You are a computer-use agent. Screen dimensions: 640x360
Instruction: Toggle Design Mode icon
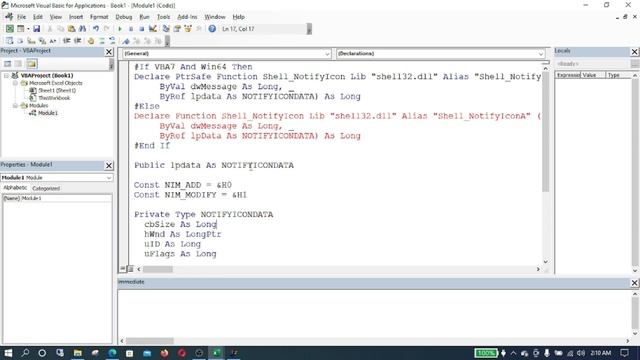point(153,29)
